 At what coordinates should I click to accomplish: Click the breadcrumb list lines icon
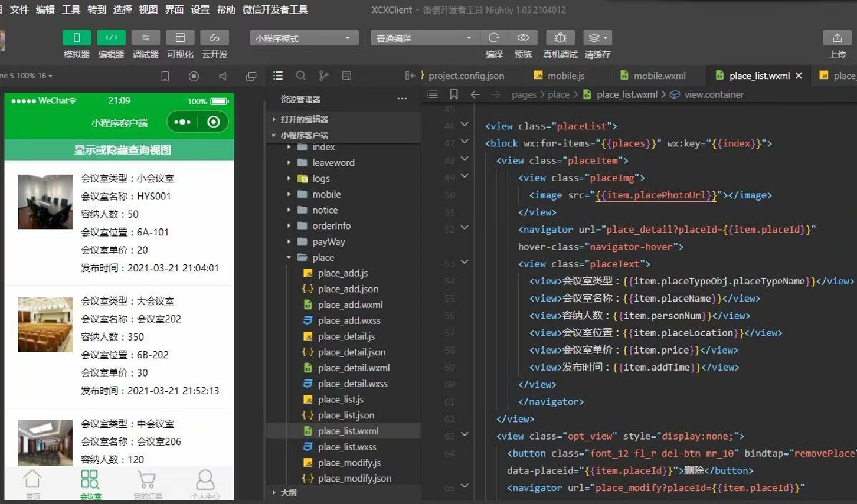(433, 94)
